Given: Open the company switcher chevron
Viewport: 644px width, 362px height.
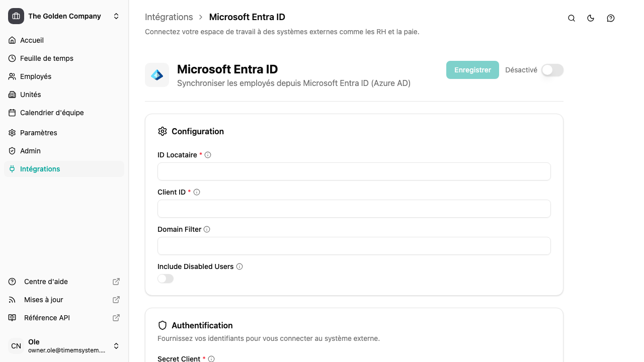Looking at the screenshot, I should click(x=116, y=16).
